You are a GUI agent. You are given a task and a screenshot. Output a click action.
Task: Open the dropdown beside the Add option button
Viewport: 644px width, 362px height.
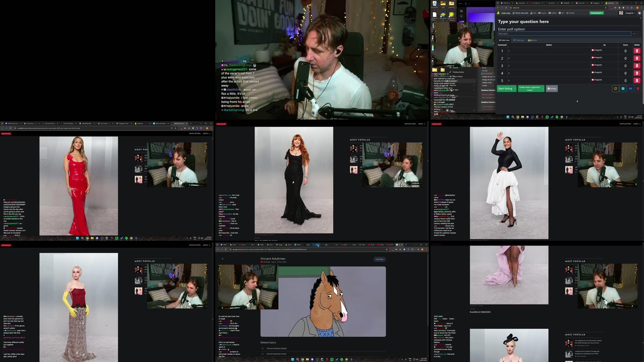(x=639, y=33)
